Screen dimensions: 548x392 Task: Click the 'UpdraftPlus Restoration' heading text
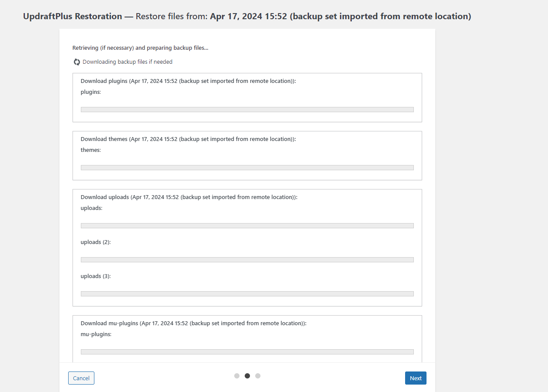73,16
